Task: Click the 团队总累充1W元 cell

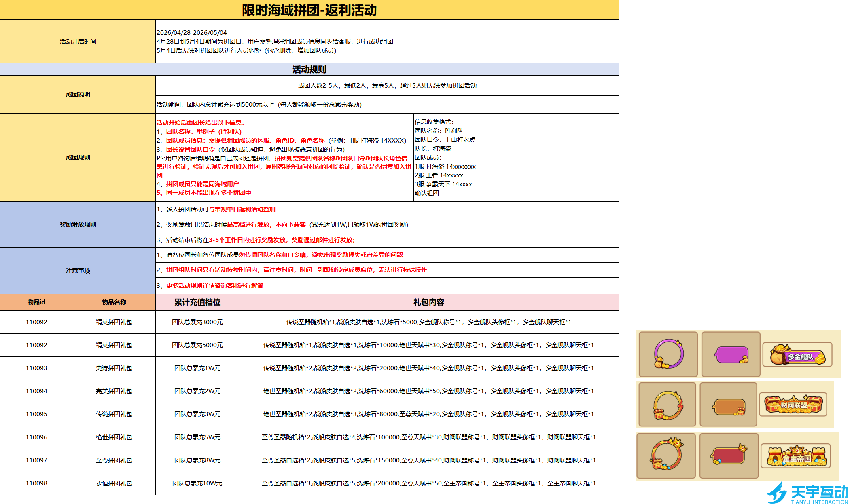Action: tap(197, 368)
